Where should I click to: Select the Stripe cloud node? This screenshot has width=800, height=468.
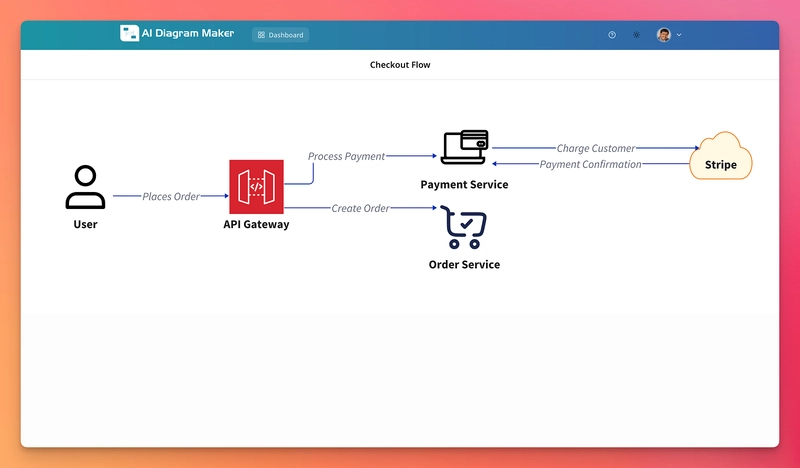coord(720,157)
